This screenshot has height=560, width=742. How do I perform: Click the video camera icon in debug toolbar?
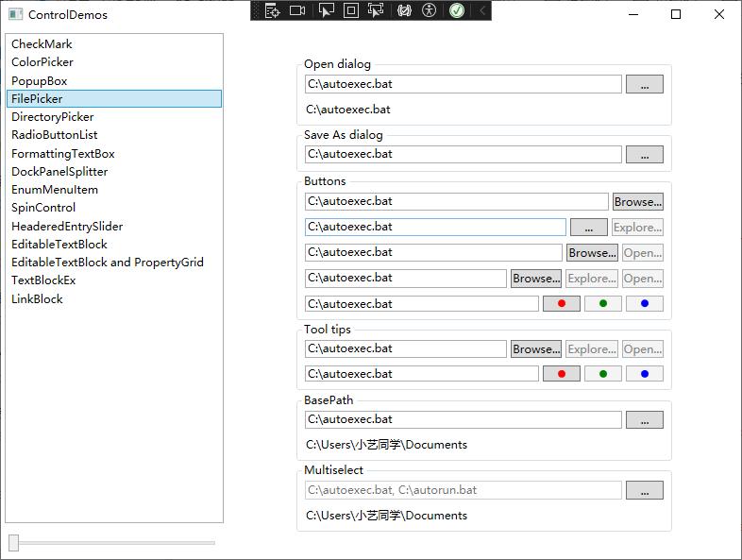coord(298,10)
